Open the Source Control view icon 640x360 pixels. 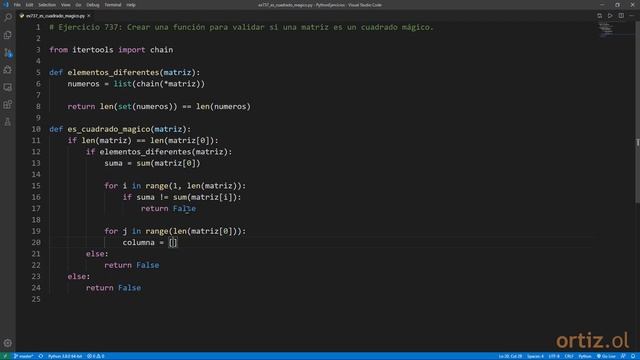click(8, 53)
